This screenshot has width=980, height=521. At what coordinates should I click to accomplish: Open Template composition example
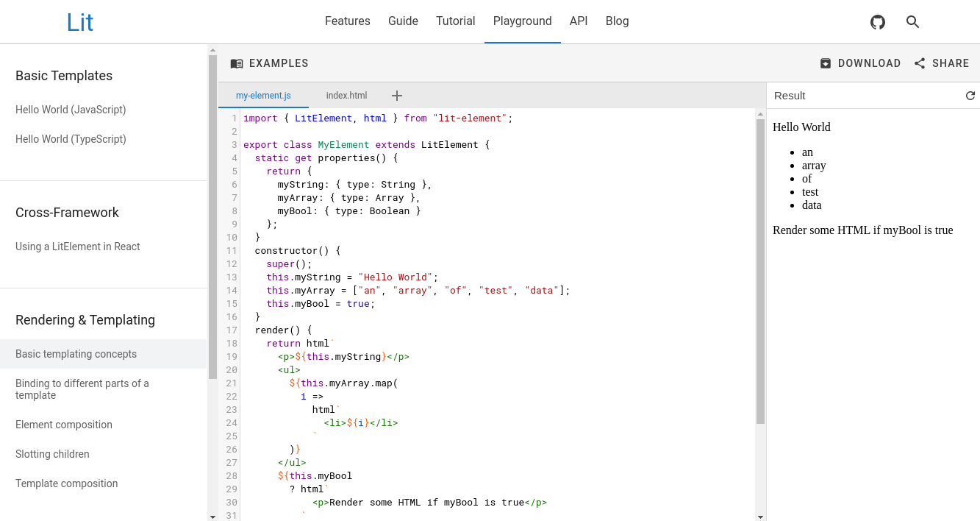click(x=67, y=483)
